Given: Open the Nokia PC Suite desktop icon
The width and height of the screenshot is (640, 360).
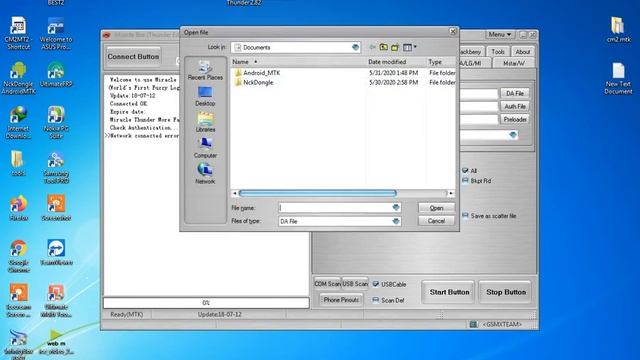Looking at the screenshot, I should point(56,122).
